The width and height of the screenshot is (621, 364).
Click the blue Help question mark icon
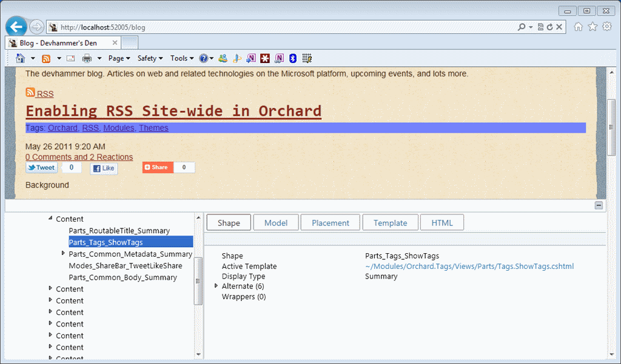(x=203, y=59)
